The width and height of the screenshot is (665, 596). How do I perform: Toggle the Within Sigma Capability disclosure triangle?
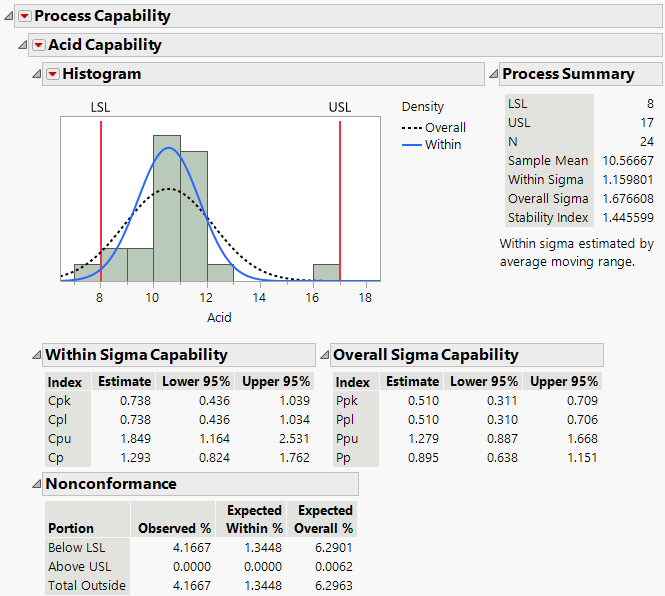pyautogui.click(x=36, y=355)
